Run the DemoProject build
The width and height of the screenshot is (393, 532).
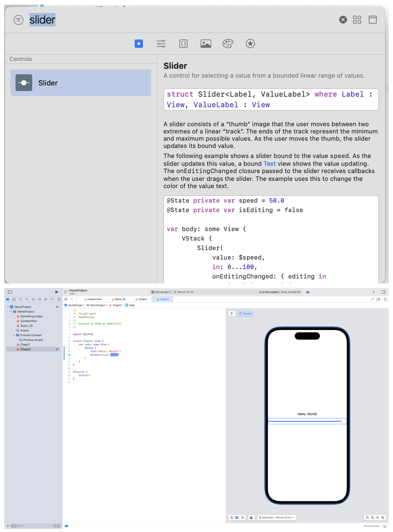(57, 292)
